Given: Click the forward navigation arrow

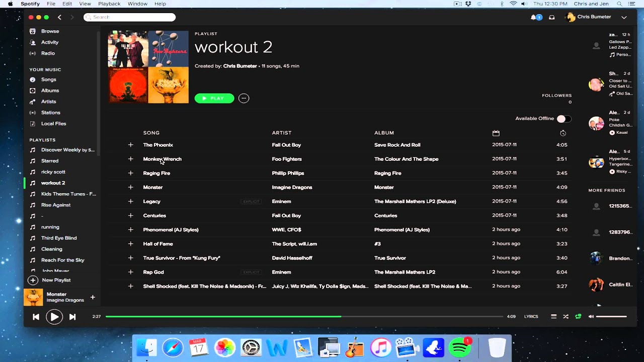Looking at the screenshot, I should point(72,17).
